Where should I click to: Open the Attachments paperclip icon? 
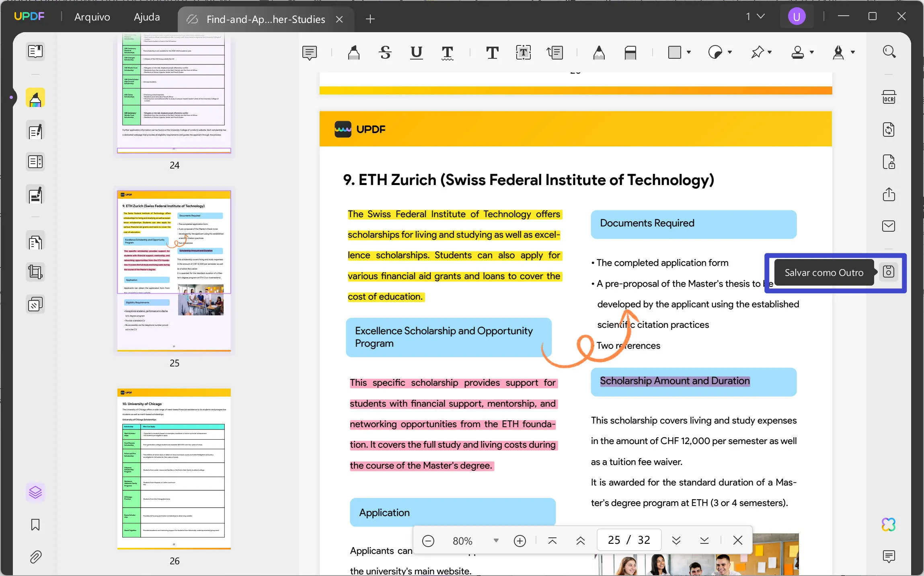coord(35,557)
